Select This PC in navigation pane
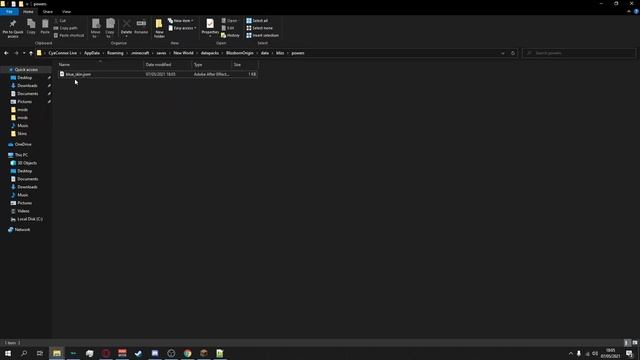 click(x=21, y=155)
